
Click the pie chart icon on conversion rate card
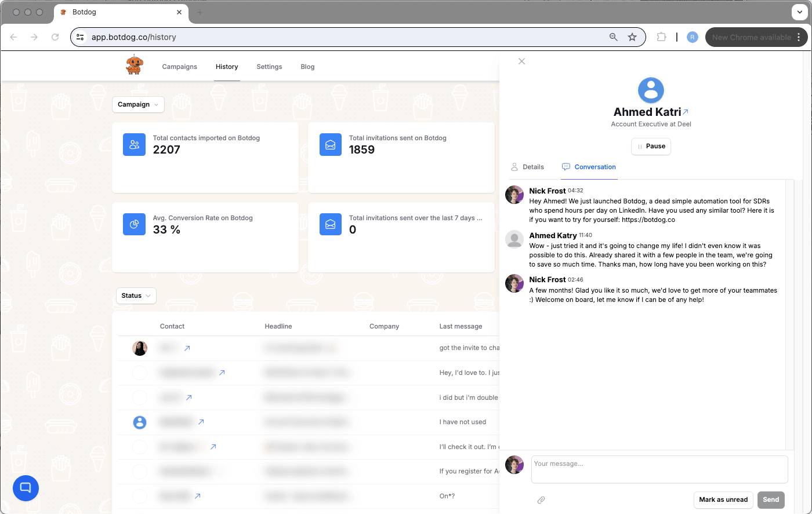[134, 224]
